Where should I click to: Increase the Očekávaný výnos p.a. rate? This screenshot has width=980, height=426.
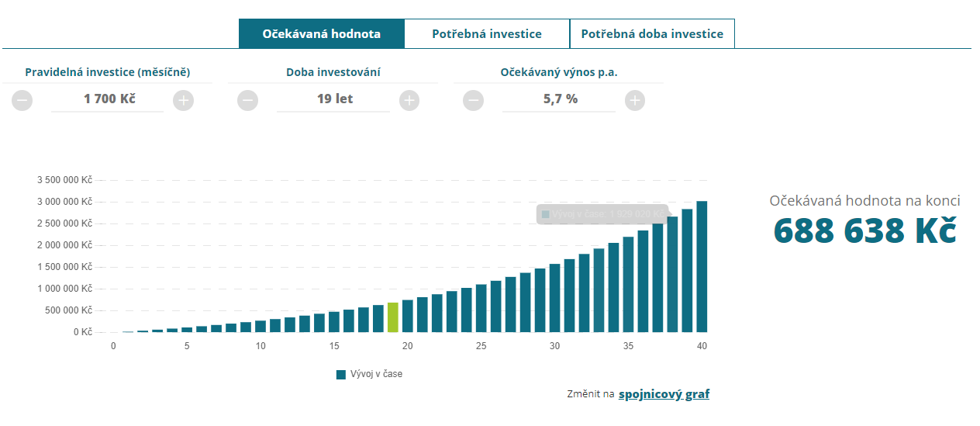pyautogui.click(x=635, y=100)
